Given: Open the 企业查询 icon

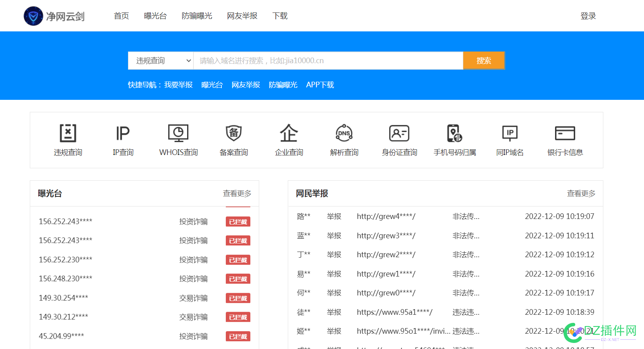Looking at the screenshot, I should pyautogui.click(x=289, y=133).
